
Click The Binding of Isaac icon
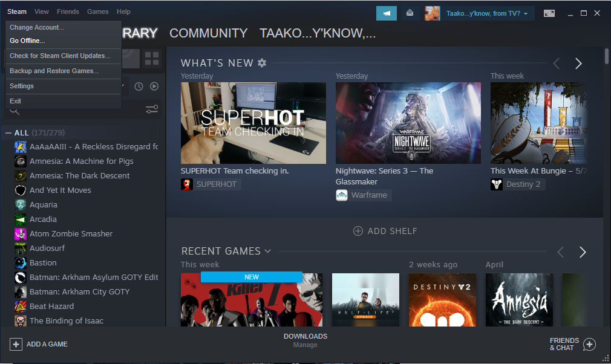coord(20,321)
